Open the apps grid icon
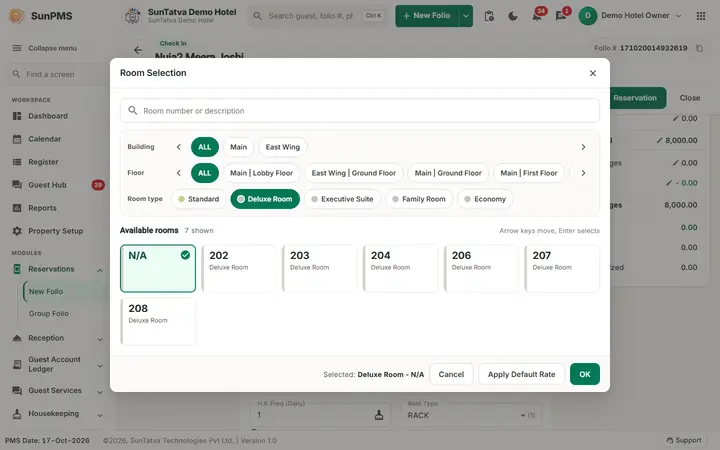The image size is (720, 450). (x=701, y=16)
